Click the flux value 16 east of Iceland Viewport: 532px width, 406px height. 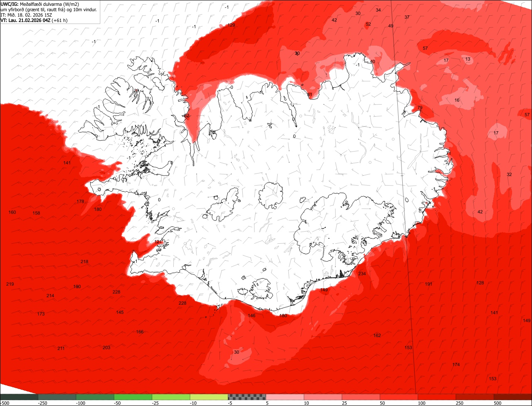click(457, 100)
